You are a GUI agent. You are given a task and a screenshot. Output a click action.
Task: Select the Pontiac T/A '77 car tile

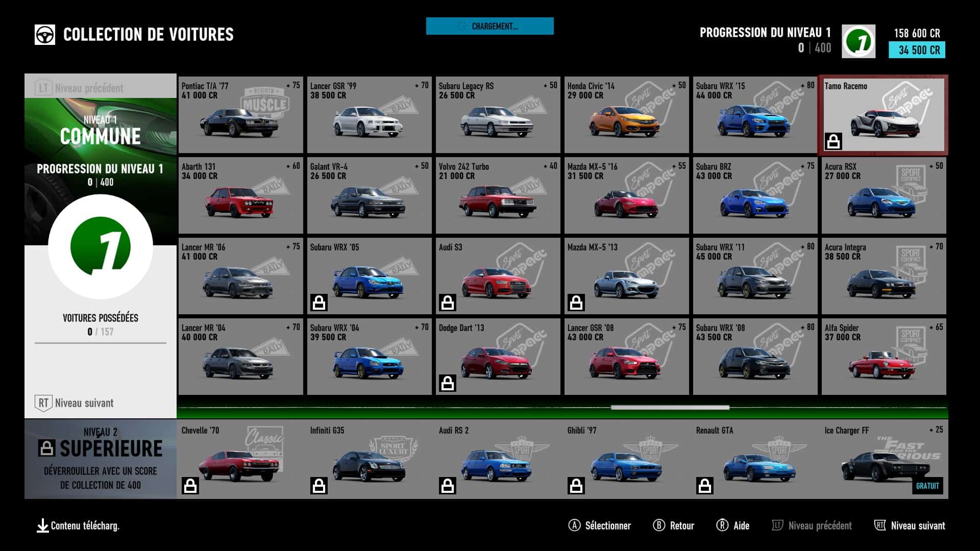(x=240, y=115)
